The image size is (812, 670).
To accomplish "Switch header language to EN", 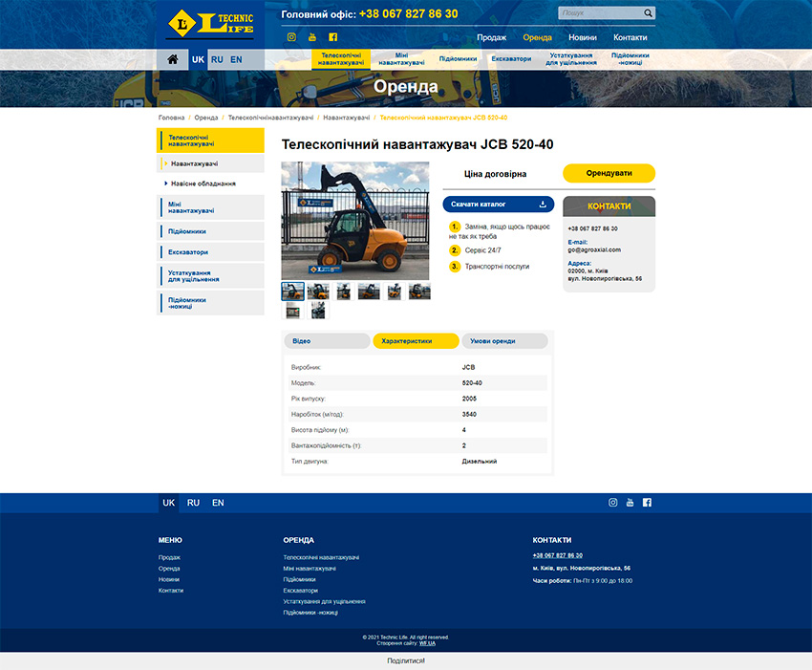I will click(x=236, y=59).
